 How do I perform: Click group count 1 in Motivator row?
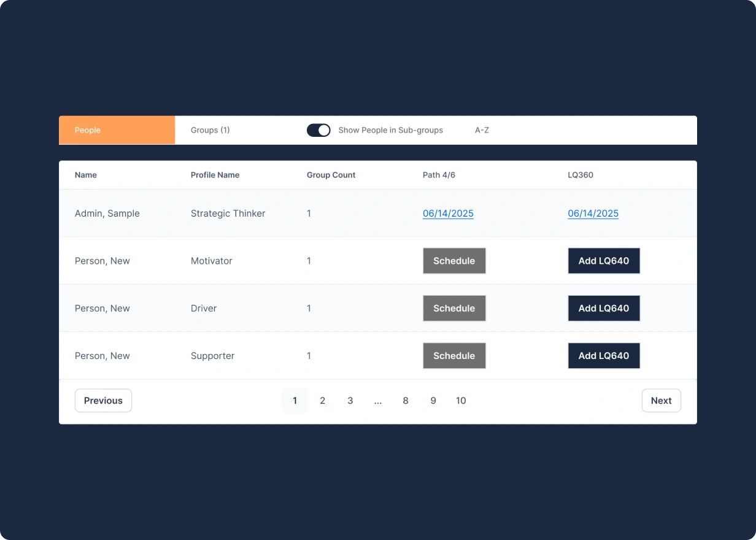pos(309,261)
